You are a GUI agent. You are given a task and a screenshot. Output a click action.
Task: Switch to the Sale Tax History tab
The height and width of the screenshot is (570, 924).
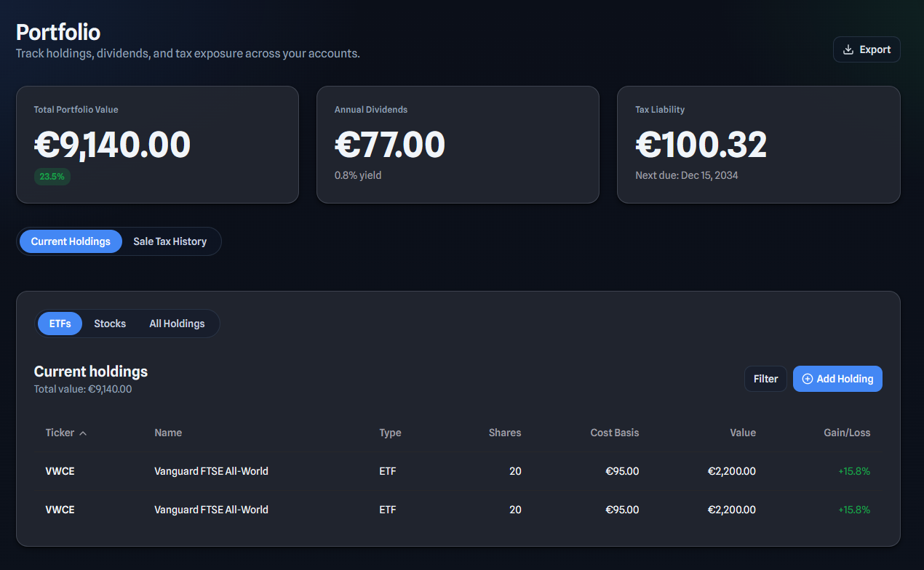point(170,241)
